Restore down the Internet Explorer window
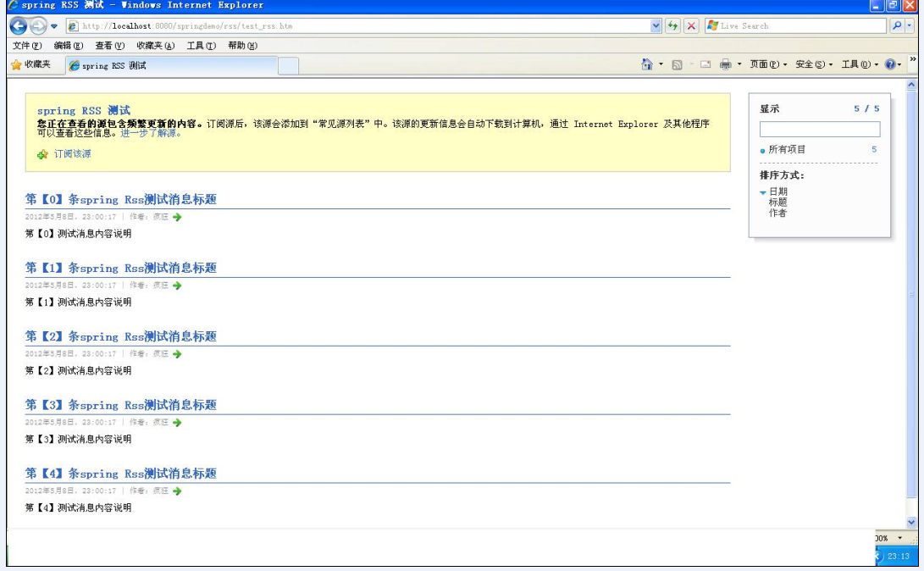This screenshot has height=571, width=924. click(894, 6)
